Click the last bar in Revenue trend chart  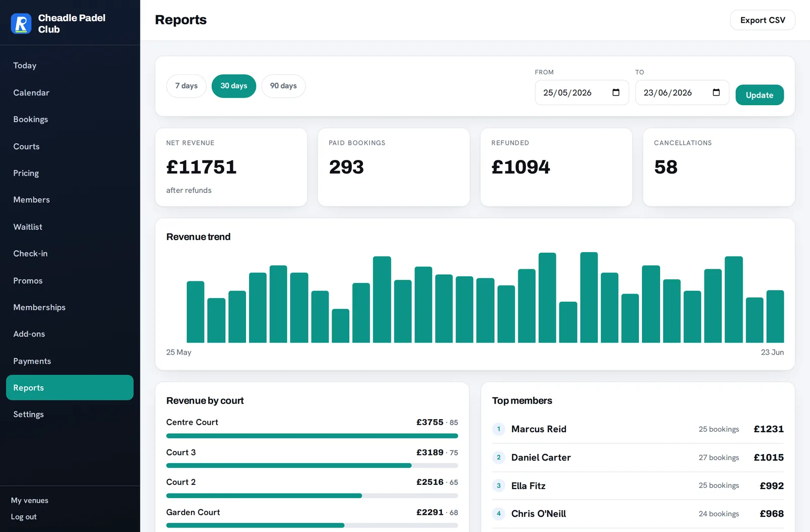(775, 316)
